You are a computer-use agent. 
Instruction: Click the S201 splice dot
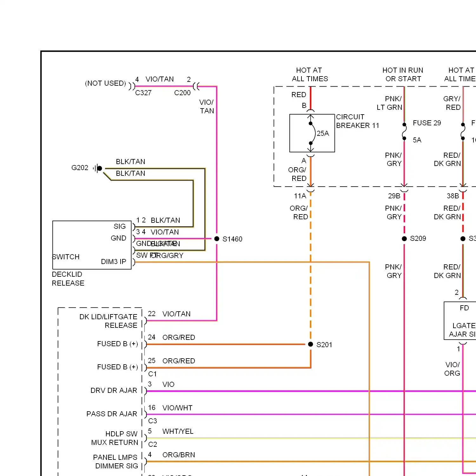[311, 344]
